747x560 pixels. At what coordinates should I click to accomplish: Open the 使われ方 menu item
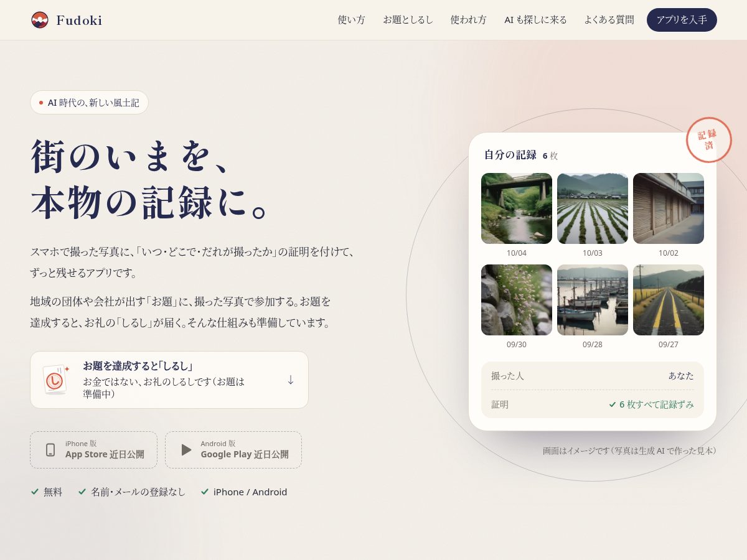[469, 20]
